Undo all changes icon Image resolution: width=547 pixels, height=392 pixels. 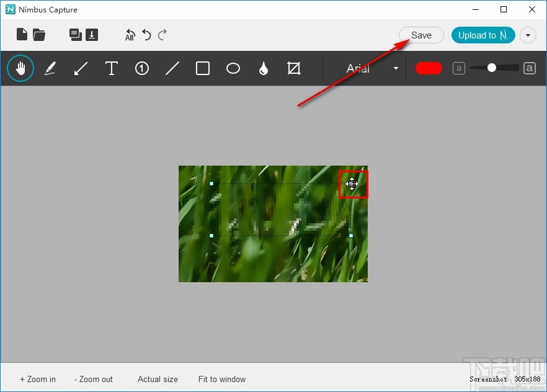click(x=130, y=35)
